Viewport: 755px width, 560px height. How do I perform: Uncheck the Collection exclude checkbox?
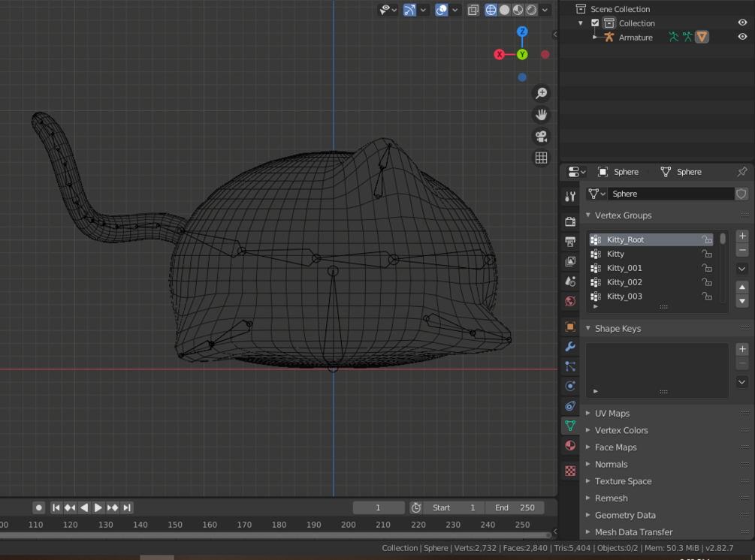595,23
